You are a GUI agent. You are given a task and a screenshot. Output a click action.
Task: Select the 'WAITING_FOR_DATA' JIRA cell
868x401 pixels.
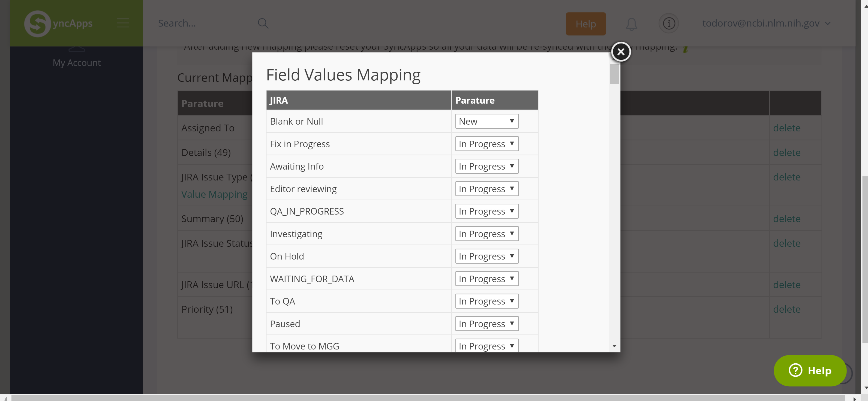359,279
